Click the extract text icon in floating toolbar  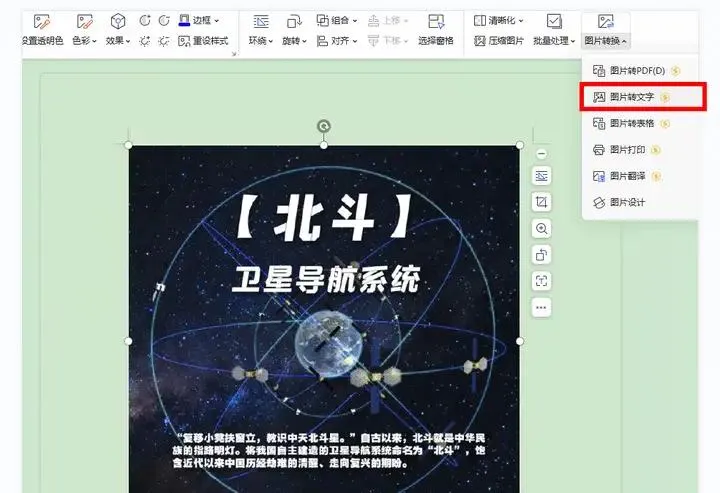[541, 281]
